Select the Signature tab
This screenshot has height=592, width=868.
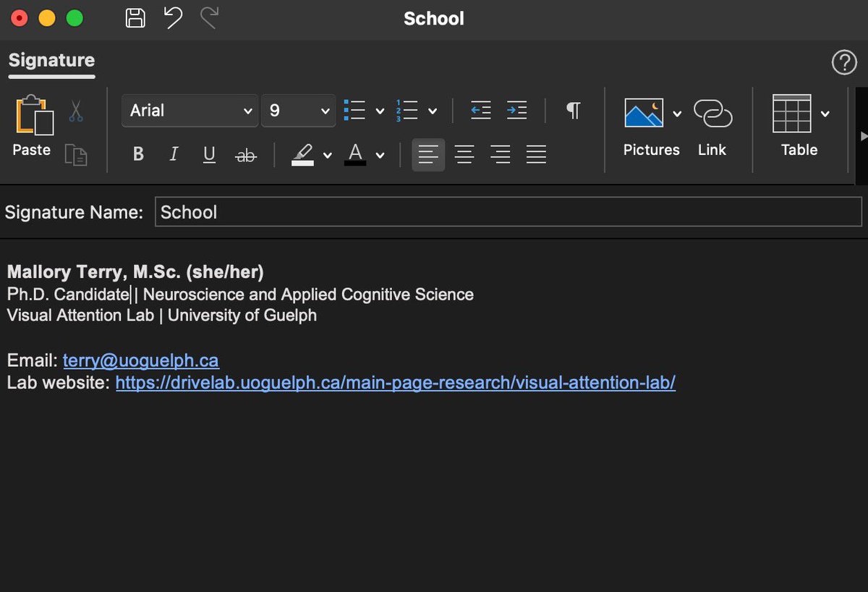pos(51,61)
